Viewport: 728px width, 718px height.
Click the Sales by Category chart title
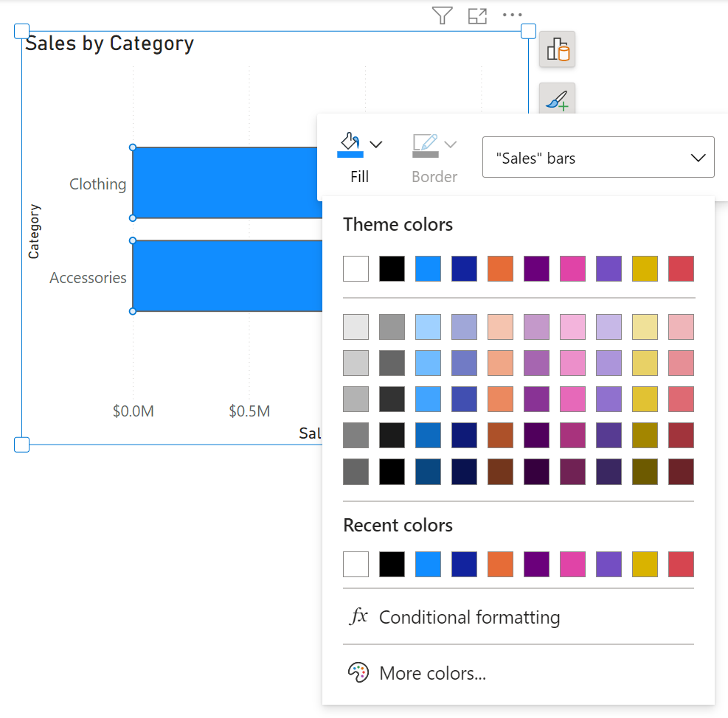coord(110,43)
